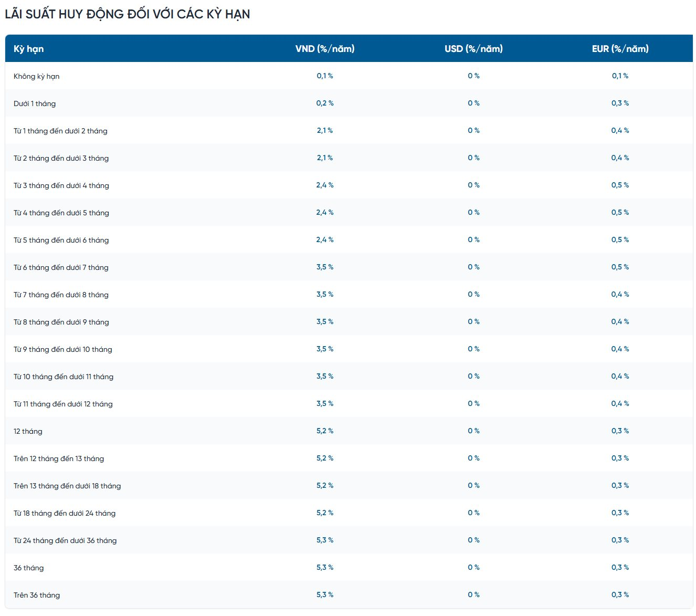The width and height of the screenshot is (696, 616).
Task: Click the 5,3 % rate for 36 tháng
Action: click(325, 568)
